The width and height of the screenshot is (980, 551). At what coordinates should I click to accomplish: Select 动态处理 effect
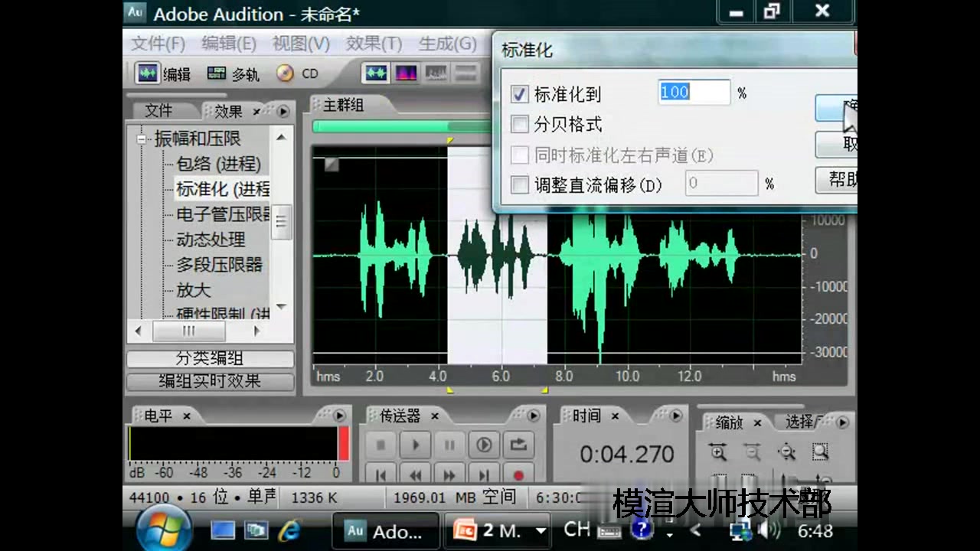click(211, 240)
